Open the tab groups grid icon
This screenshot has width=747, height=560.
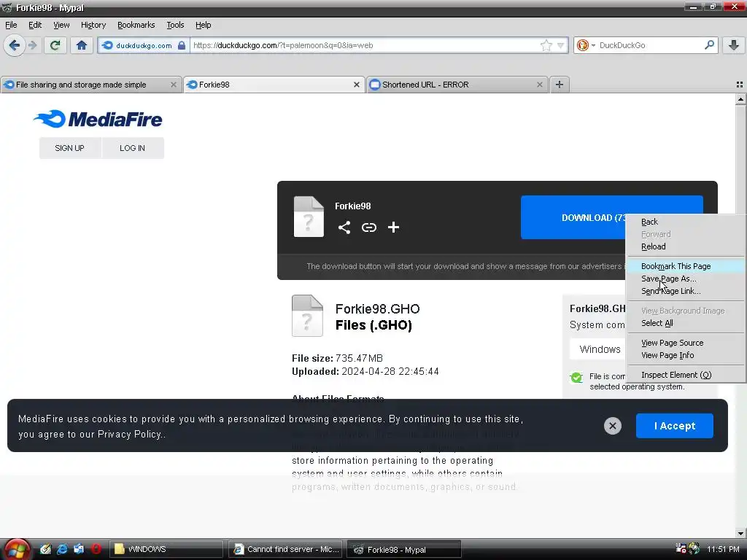[x=740, y=85]
